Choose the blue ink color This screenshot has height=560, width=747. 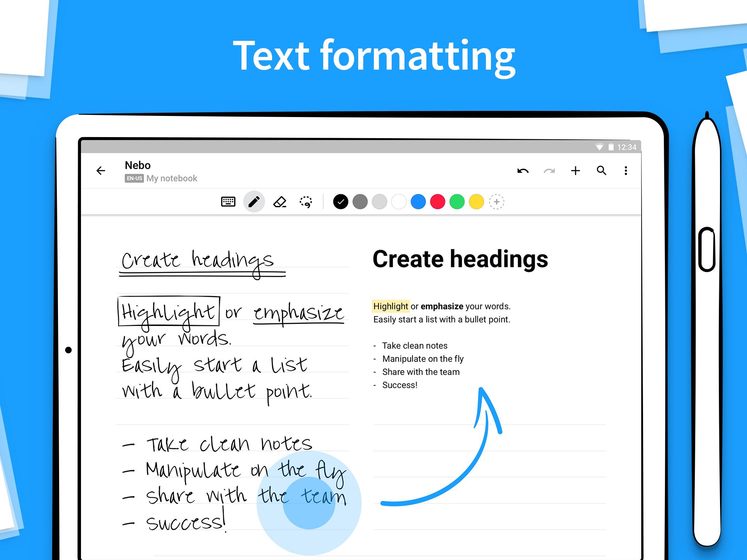tap(418, 202)
